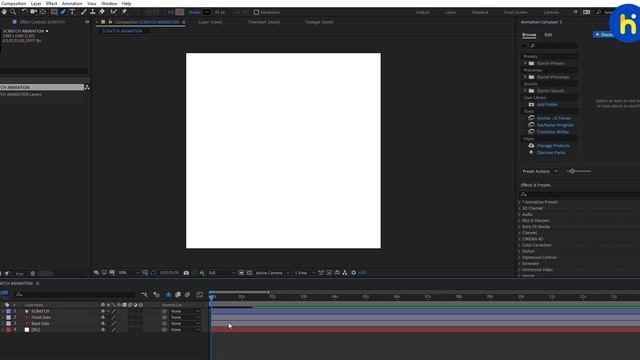The image size is (640, 360).
Task: Open the 1 View layout dropdown
Action: 304,273
